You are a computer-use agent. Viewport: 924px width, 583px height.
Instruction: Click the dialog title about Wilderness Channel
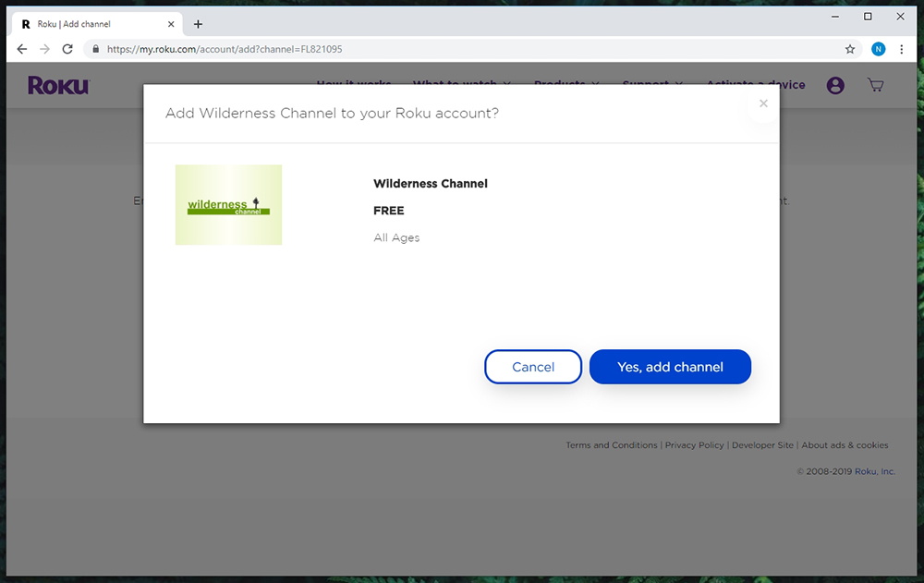coord(332,113)
